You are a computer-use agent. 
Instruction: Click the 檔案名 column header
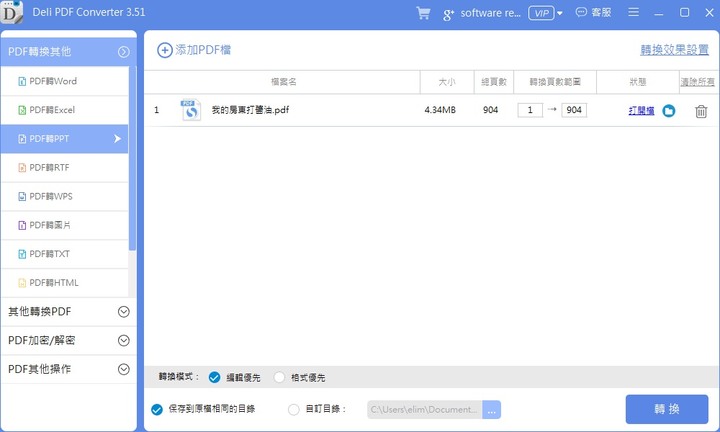point(283,82)
